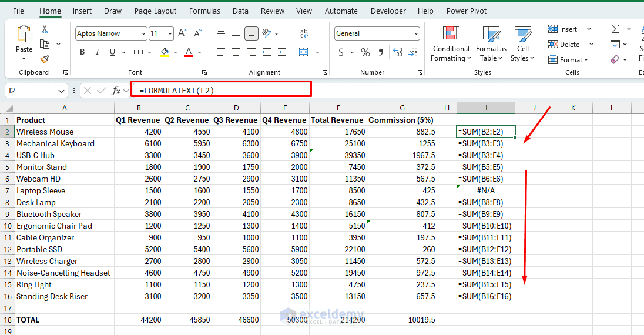Click the Copy icon

point(44,44)
